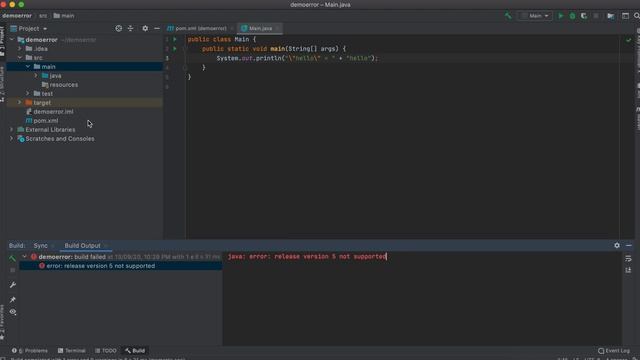Hide the Project panel with the minus icon
640x360 pixels.
pyautogui.click(x=157, y=29)
